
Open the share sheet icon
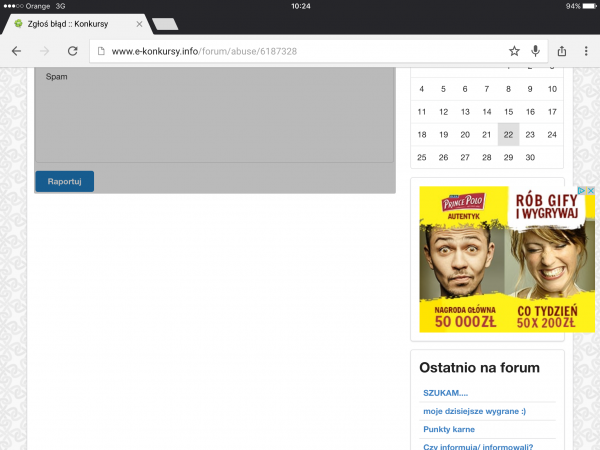pos(562,51)
